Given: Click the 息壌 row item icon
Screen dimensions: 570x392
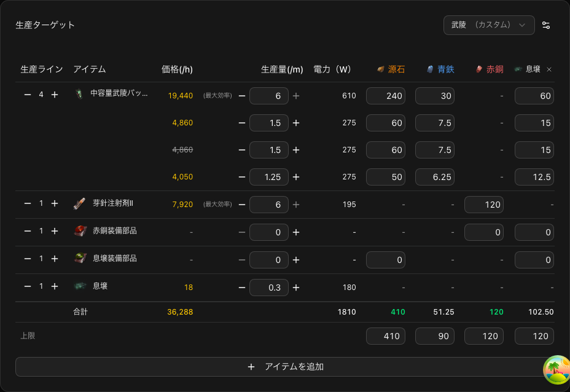Looking at the screenshot, I should pyautogui.click(x=80, y=286).
